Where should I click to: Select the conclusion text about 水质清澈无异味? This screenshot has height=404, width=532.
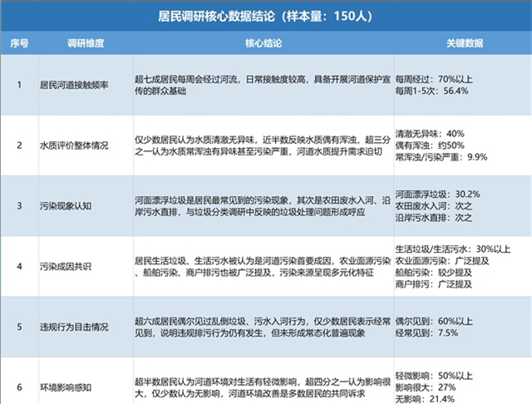click(264, 145)
